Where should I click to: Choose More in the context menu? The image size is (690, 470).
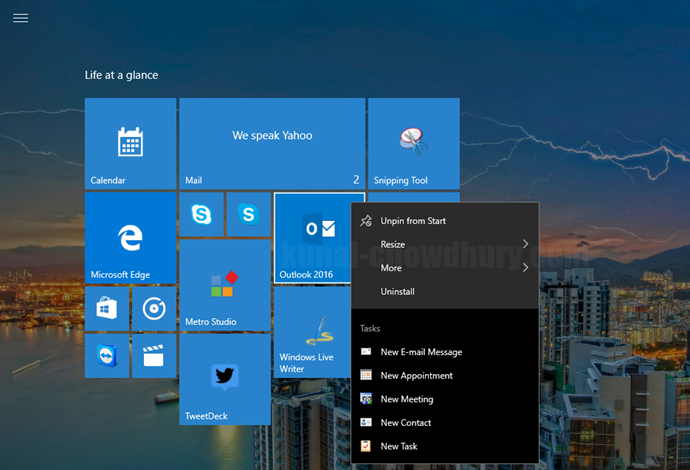445,268
